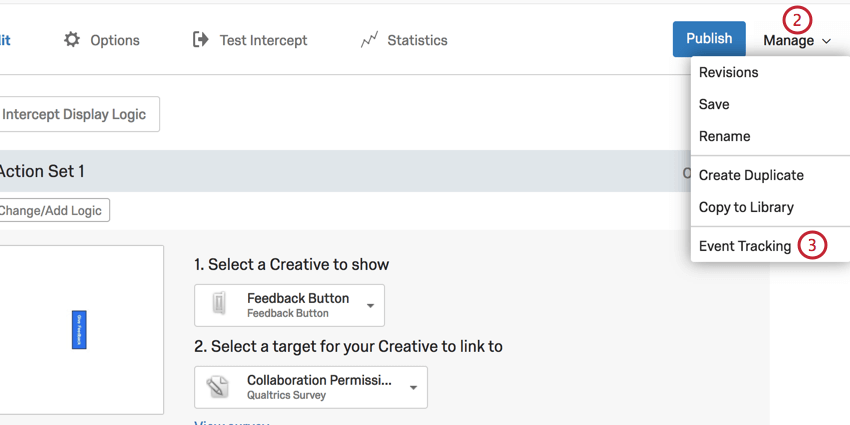
Task: Click the Manage chevron arrow
Action: 827,41
